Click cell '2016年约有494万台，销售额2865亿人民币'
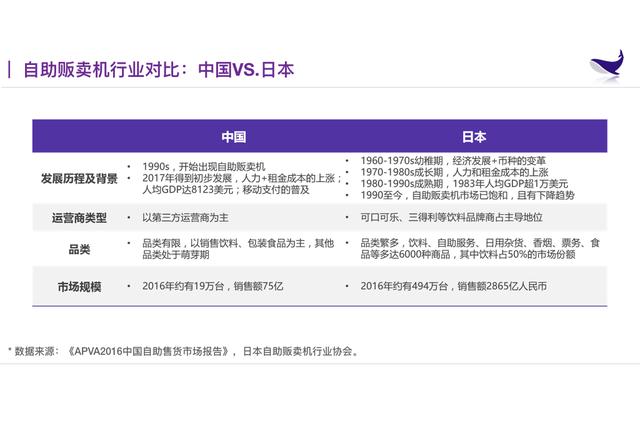 coord(453,286)
